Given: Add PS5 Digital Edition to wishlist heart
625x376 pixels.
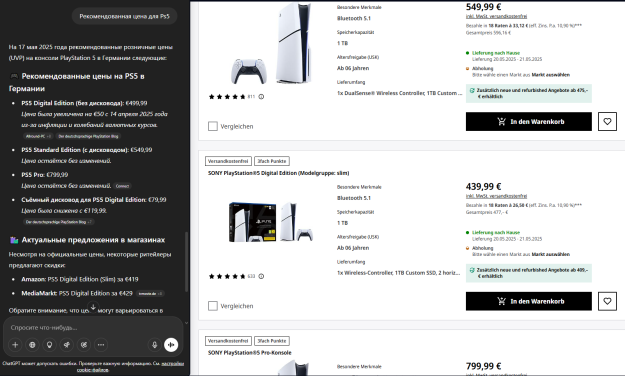Looking at the screenshot, I should [607, 301].
